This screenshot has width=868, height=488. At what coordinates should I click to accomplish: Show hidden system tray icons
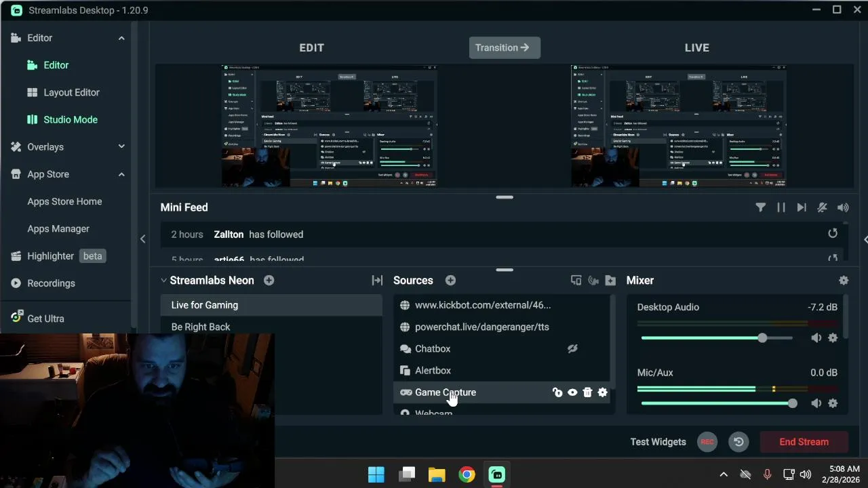pos(724,474)
